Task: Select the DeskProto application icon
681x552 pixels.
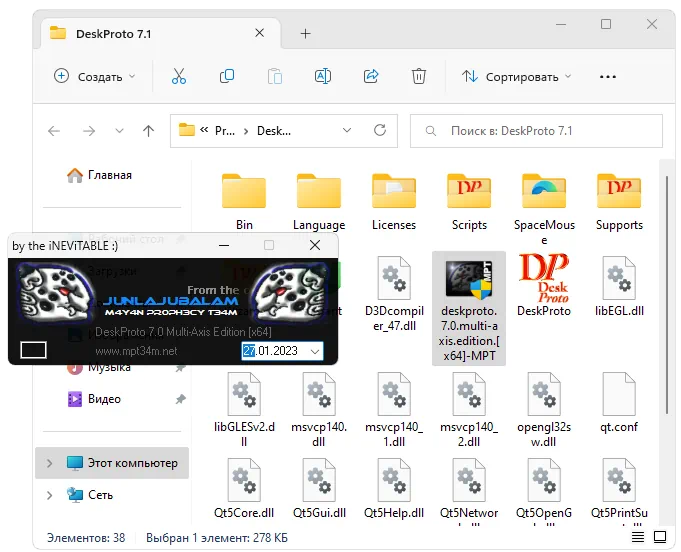Action: point(544,285)
